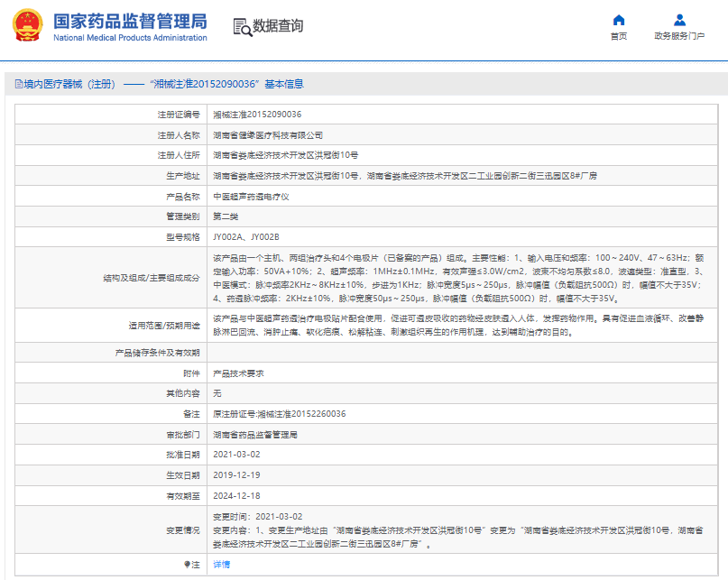Click National Medical Products Administration text

tap(130, 38)
